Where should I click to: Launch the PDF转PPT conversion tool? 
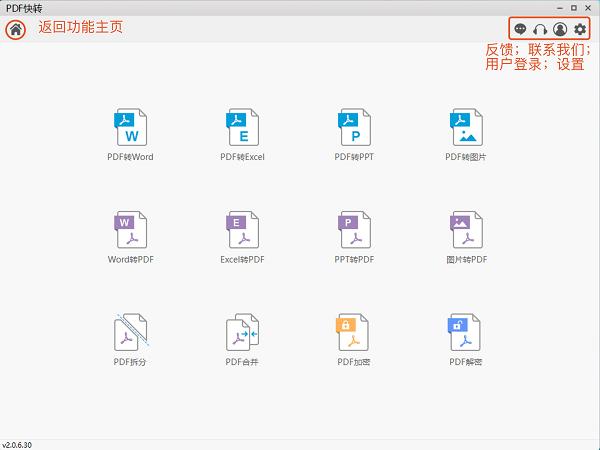[x=354, y=128]
